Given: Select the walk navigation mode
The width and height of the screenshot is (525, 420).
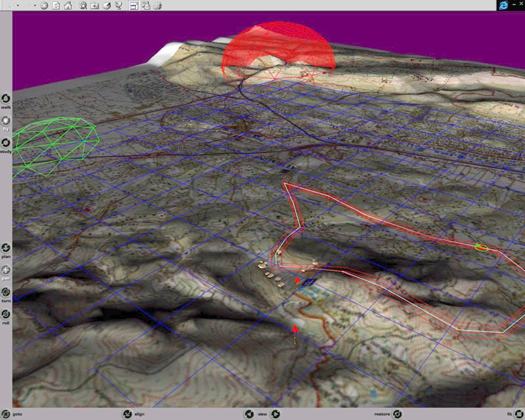Looking at the screenshot, I should coord(6,98).
